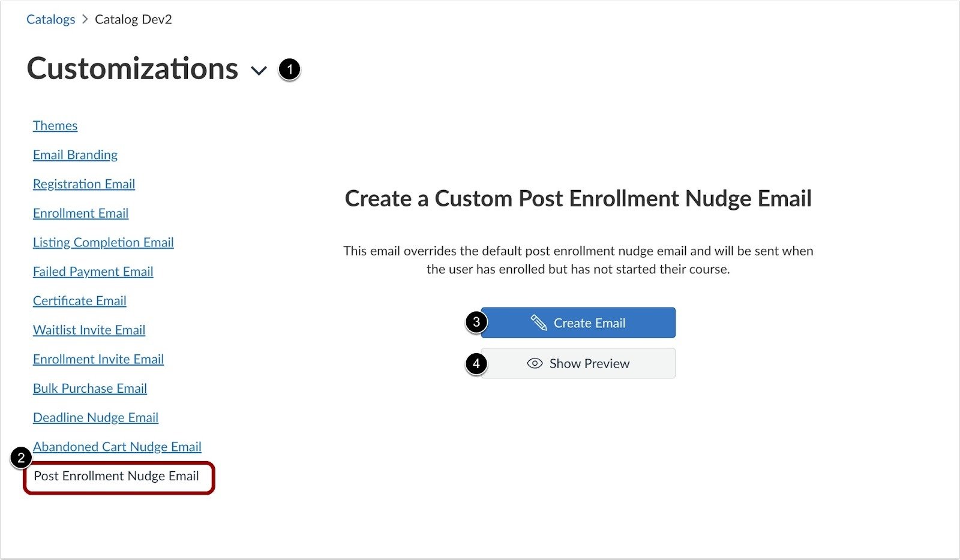Open the Bulk Purchase Email customization

(x=89, y=388)
